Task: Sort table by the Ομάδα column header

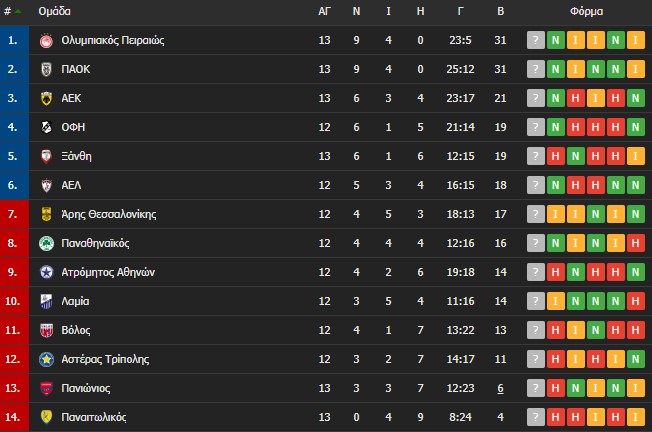Action: 54,11
